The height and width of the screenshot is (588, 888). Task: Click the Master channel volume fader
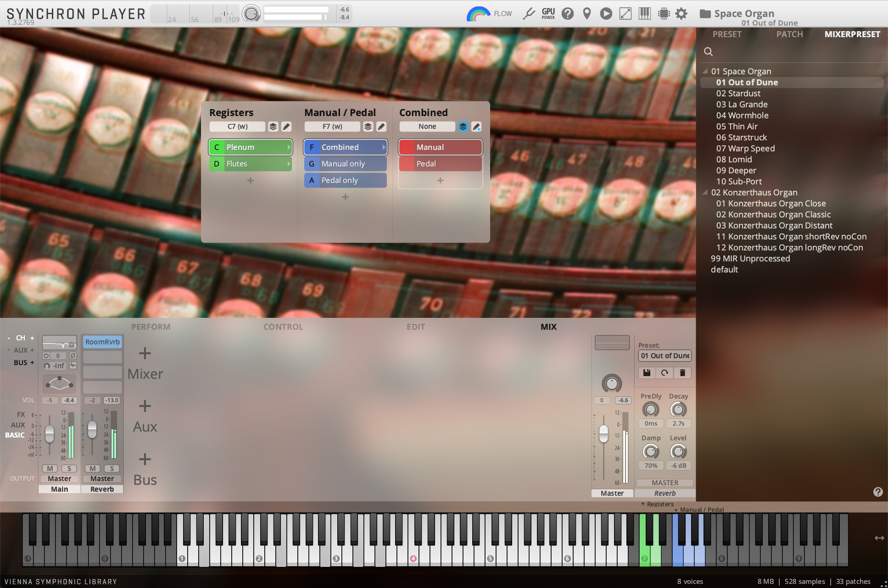click(x=603, y=433)
